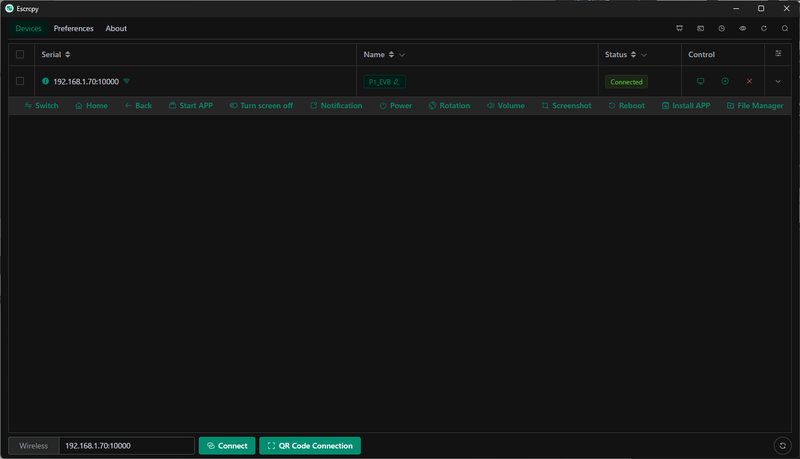The height and width of the screenshot is (459, 800).
Task: Click the circular refresh icon at bottom right
Action: coord(783,446)
